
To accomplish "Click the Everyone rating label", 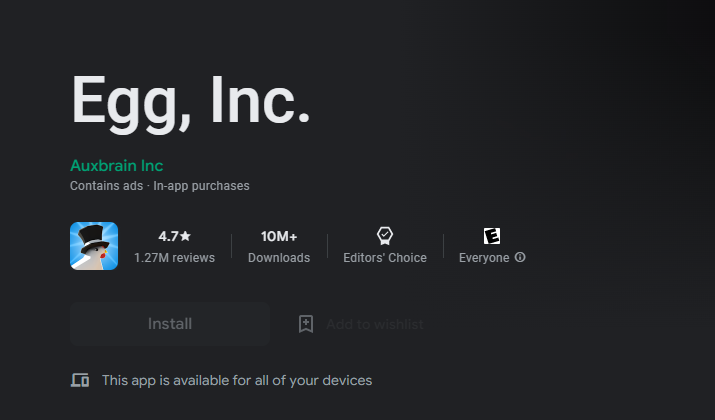I will point(484,258).
